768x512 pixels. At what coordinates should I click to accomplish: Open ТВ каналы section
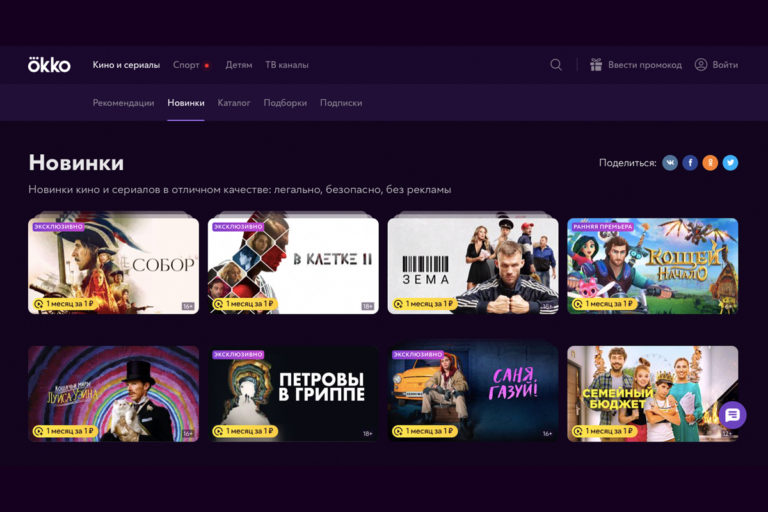(x=287, y=65)
